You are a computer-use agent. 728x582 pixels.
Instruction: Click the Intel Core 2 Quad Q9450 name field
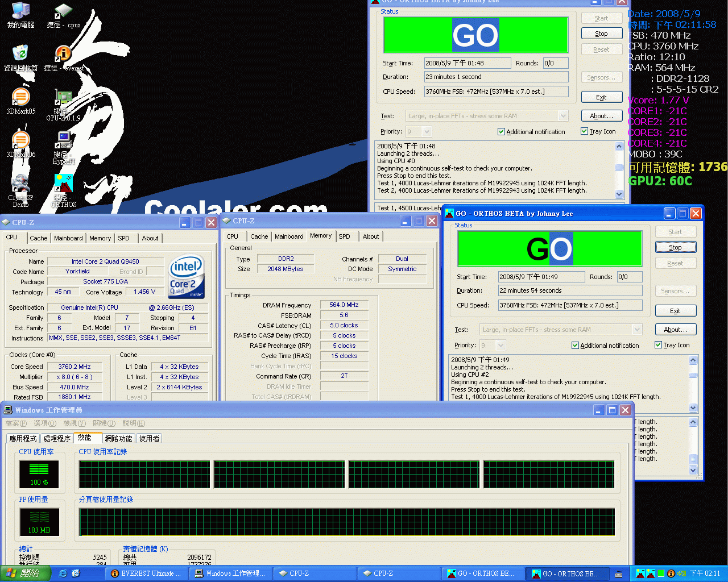pyautogui.click(x=105, y=261)
